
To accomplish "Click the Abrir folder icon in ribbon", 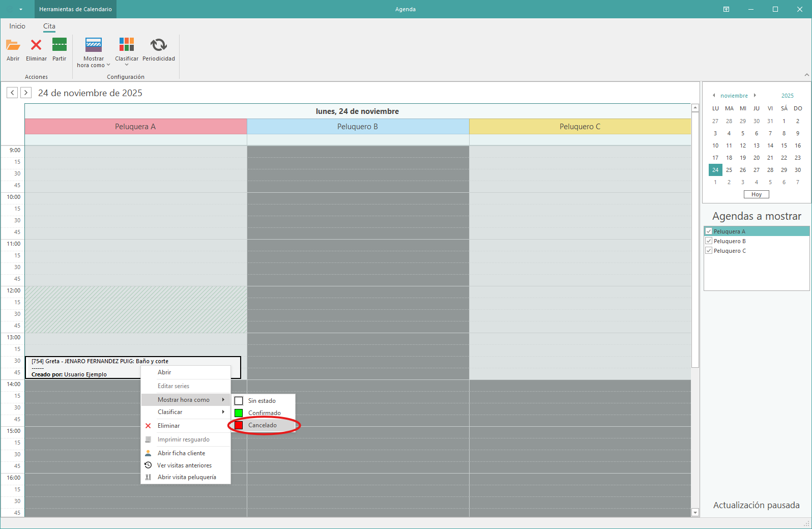I will [x=13, y=45].
